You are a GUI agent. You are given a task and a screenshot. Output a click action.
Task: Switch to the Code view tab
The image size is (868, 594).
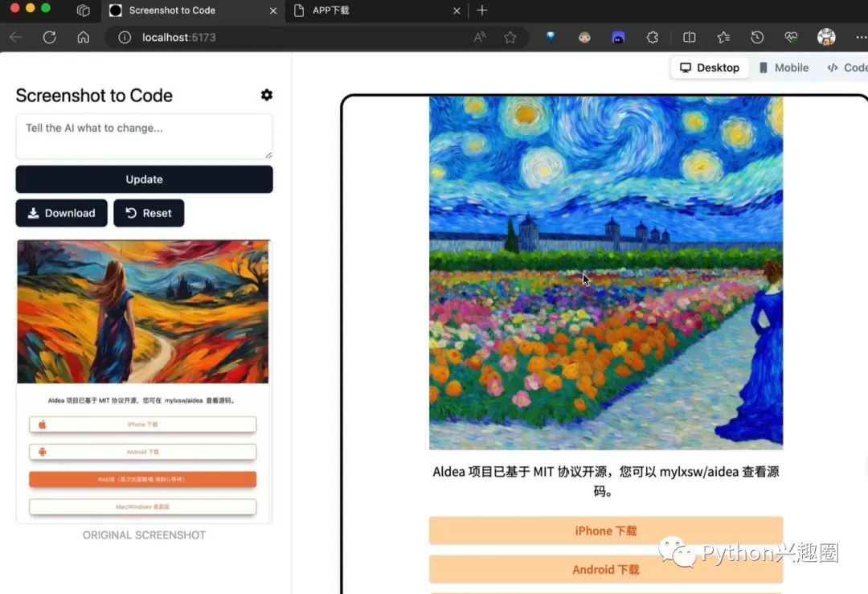click(847, 68)
